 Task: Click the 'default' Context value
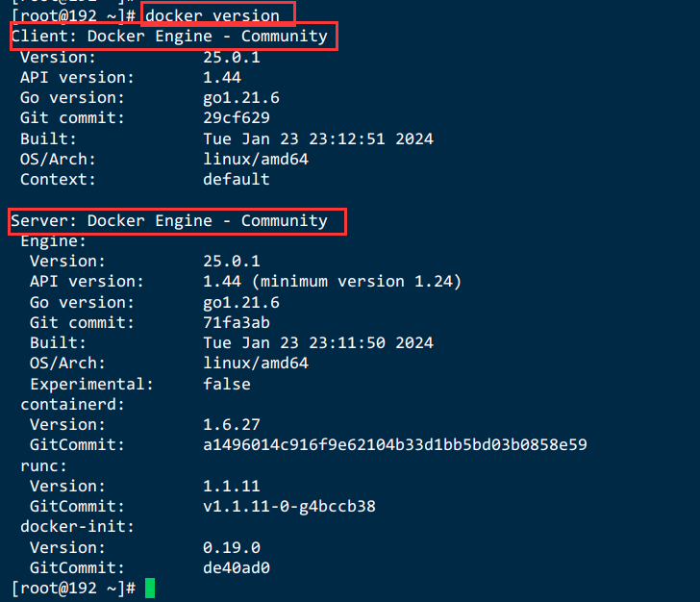237,179
